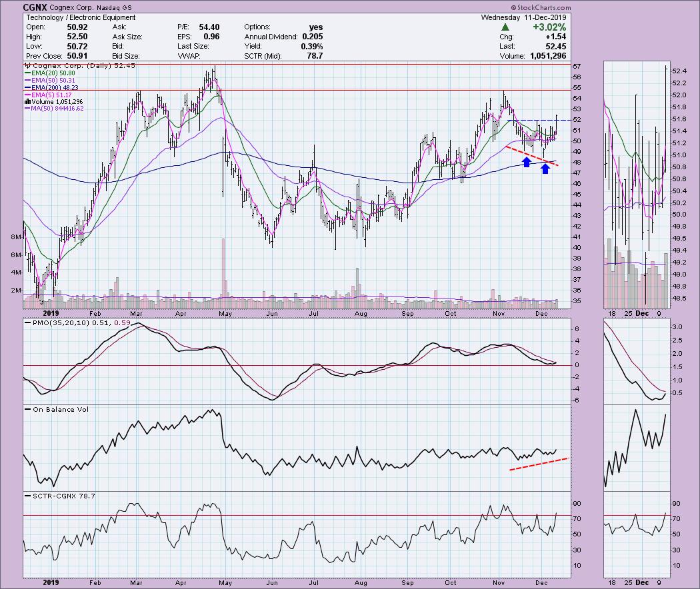This screenshot has height=589, width=700.
Task: Select the EPS value 0.96
Action: [x=211, y=37]
